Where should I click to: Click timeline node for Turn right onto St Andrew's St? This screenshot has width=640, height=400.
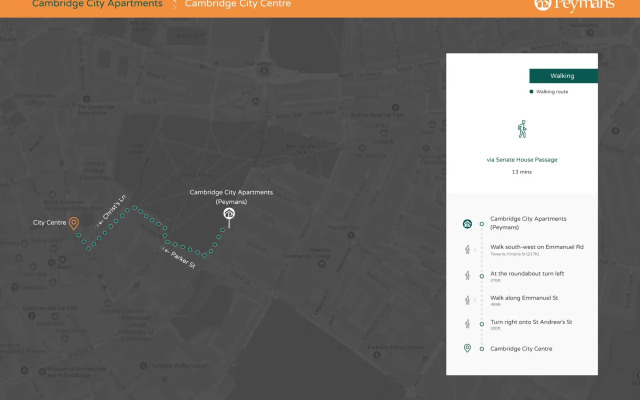coord(482,324)
